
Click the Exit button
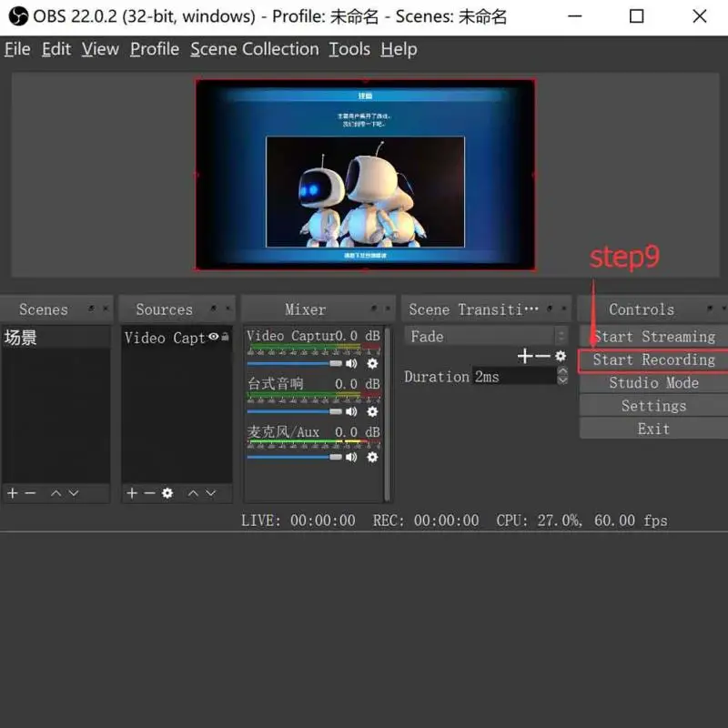click(x=653, y=429)
